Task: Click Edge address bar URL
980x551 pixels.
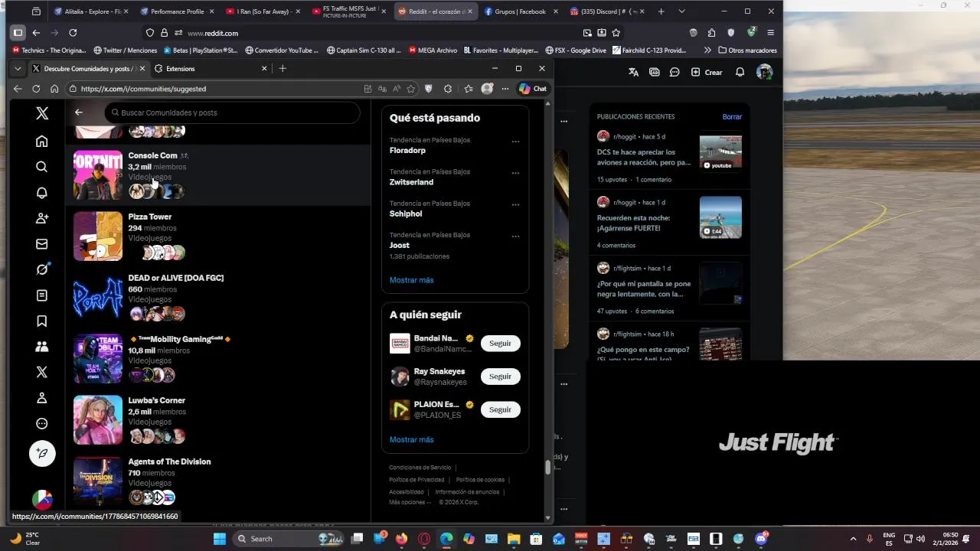Action: click(x=144, y=89)
